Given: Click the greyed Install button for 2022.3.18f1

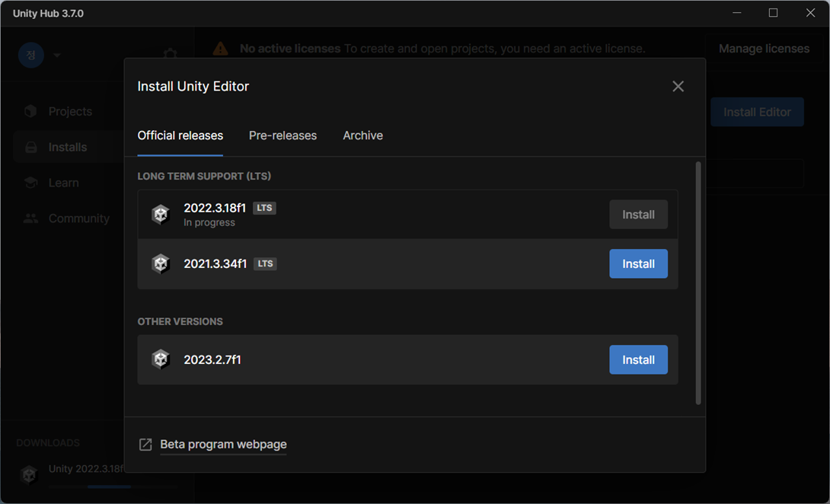Looking at the screenshot, I should point(638,215).
